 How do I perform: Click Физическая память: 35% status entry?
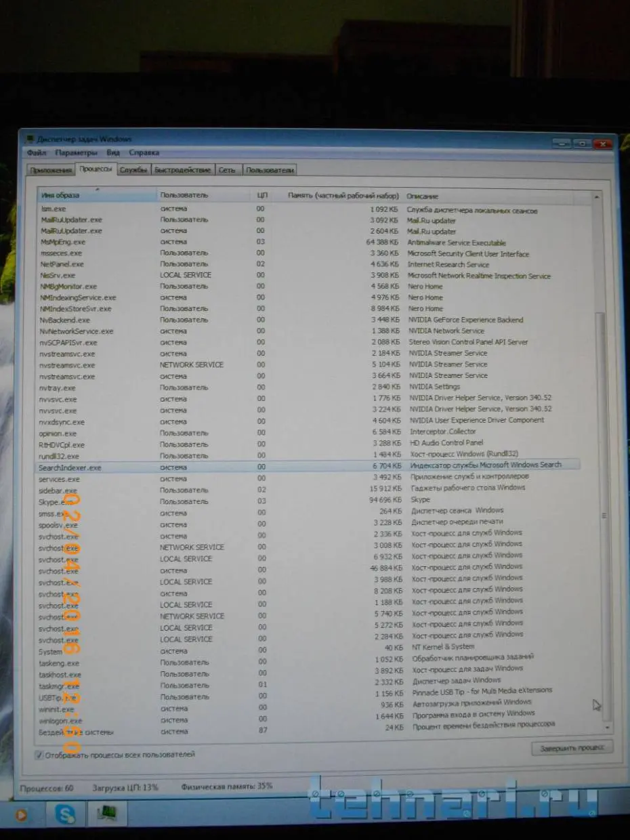point(227,788)
